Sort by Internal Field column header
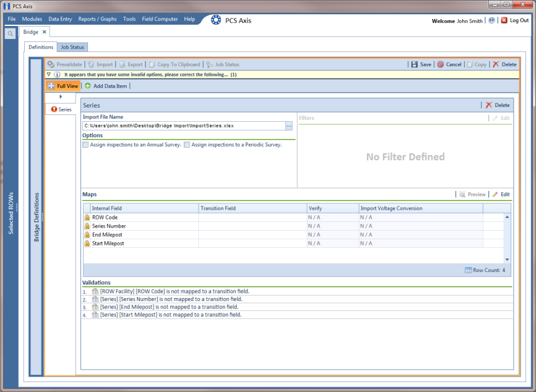 point(144,208)
